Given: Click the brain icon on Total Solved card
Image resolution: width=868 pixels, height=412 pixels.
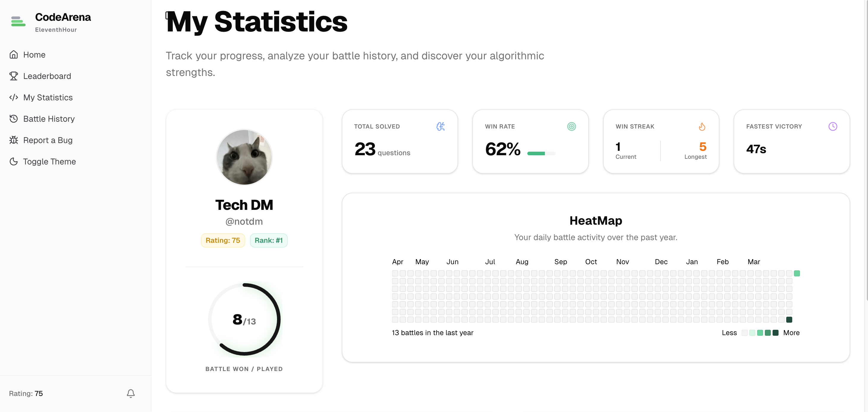Looking at the screenshot, I should pos(441,126).
